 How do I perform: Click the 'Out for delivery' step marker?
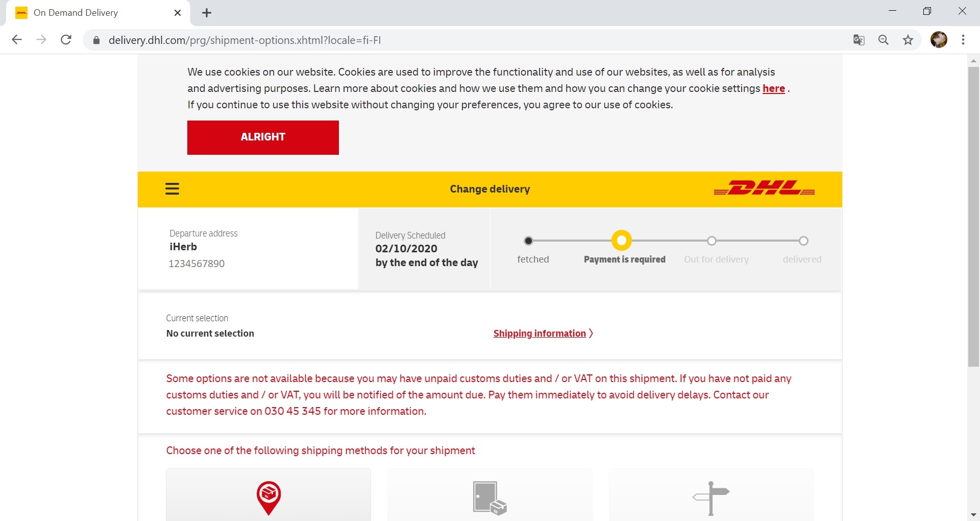[x=712, y=241]
